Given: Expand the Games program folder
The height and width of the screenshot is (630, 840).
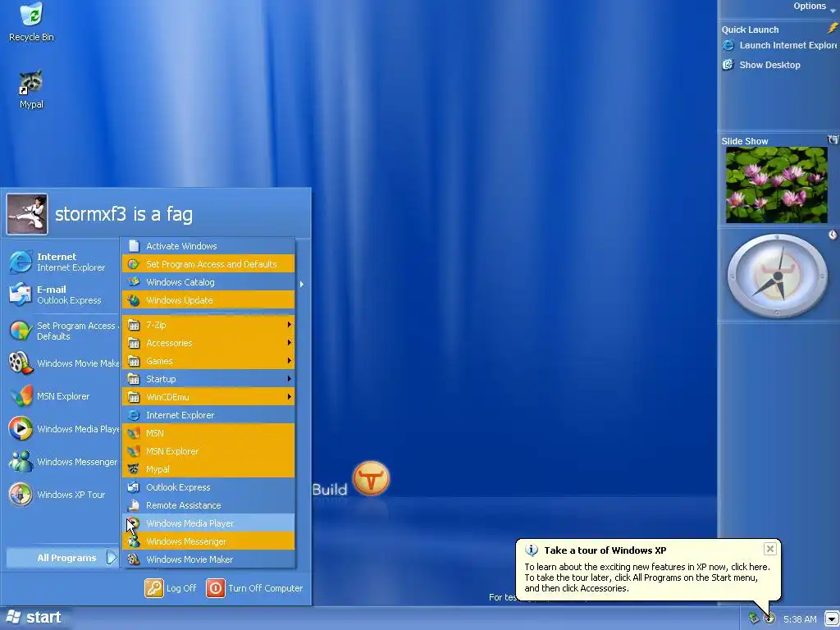Looking at the screenshot, I should (x=208, y=361).
